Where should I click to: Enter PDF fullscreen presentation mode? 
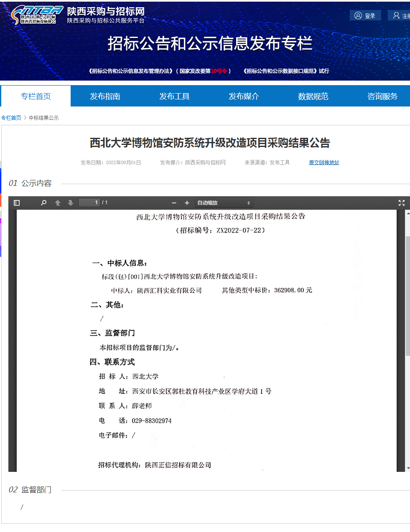pyautogui.click(x=401, y=203)
